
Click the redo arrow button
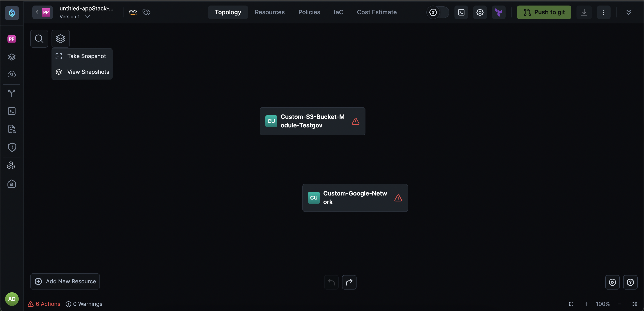349,282
